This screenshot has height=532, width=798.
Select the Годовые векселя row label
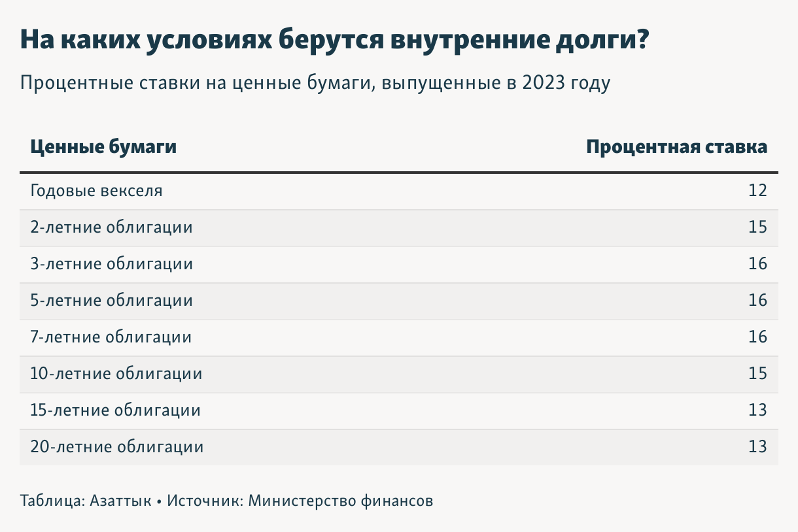[x=96, y=191]
